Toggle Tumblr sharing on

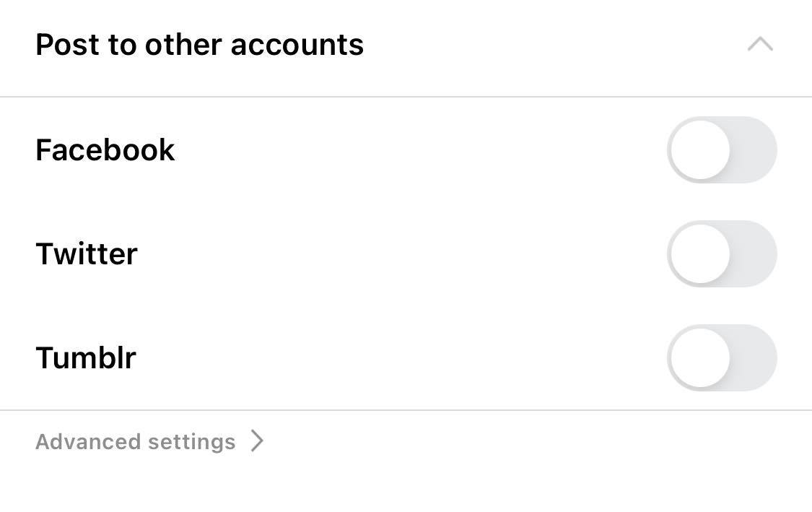(x=721, y=358)
